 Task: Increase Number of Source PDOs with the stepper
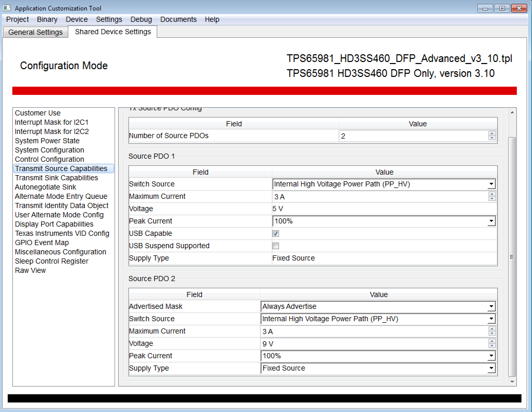[x=491, y=134]
